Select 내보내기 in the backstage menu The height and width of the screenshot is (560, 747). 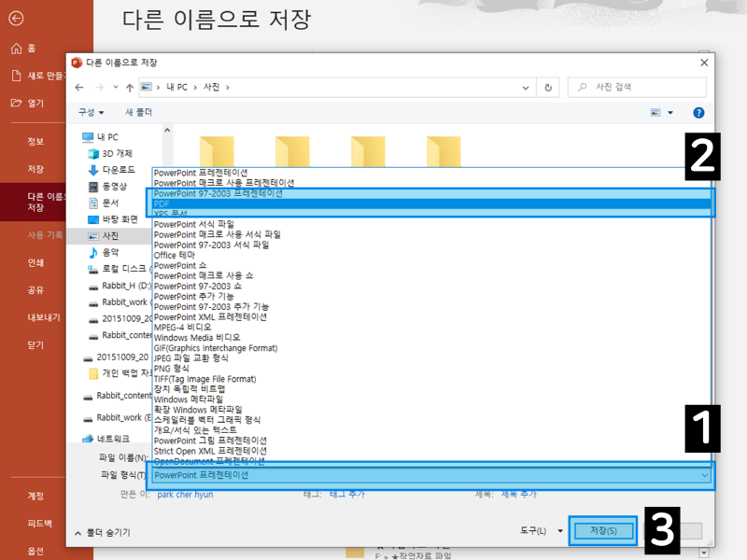click(44, 317)
